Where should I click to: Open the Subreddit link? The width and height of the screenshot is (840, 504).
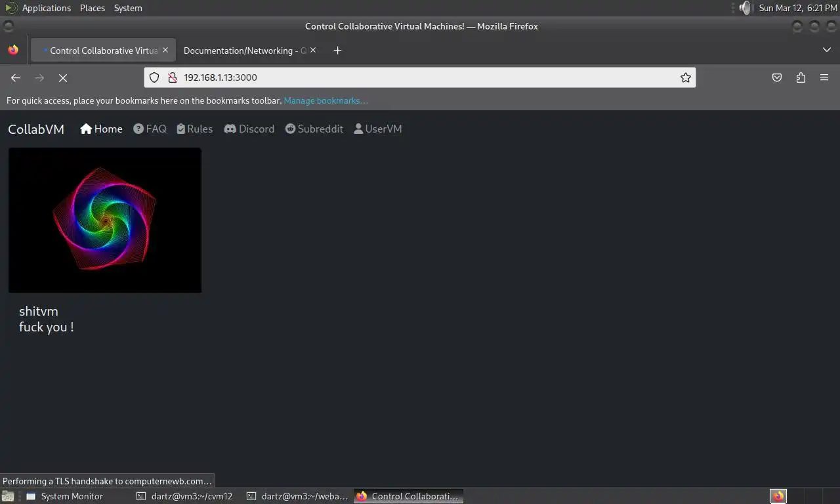(x=314, y=129)
